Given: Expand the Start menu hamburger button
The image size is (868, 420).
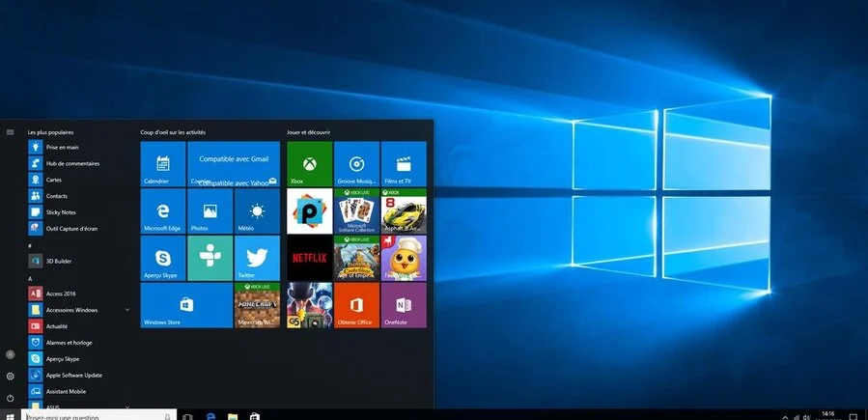Looking at the screenshot, I should point(10,132).
